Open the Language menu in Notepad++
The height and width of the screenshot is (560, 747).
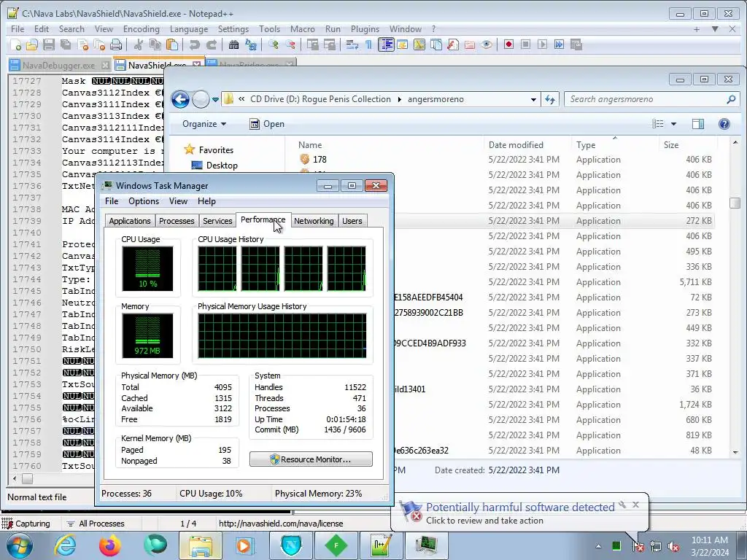(189, 29)
